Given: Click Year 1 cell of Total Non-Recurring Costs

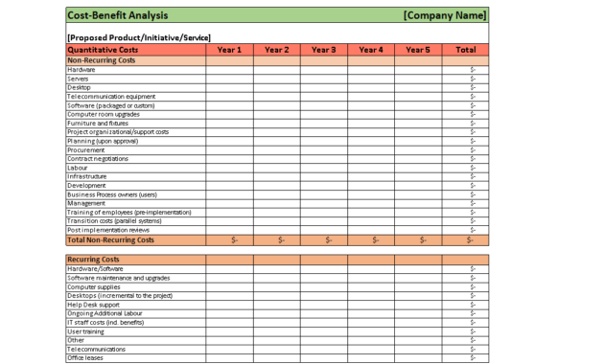Looking at the screenshot, I should coord(229,240).
